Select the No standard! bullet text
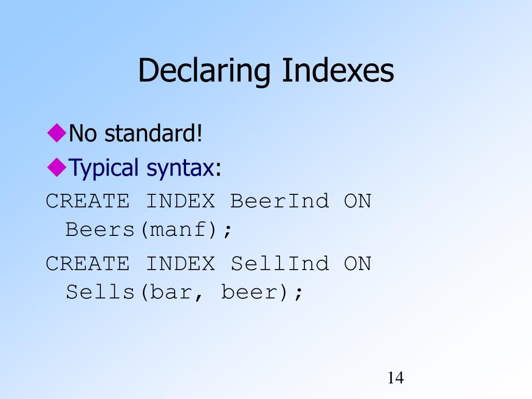The height and width of the screenshot is (399, 532). 136,132
